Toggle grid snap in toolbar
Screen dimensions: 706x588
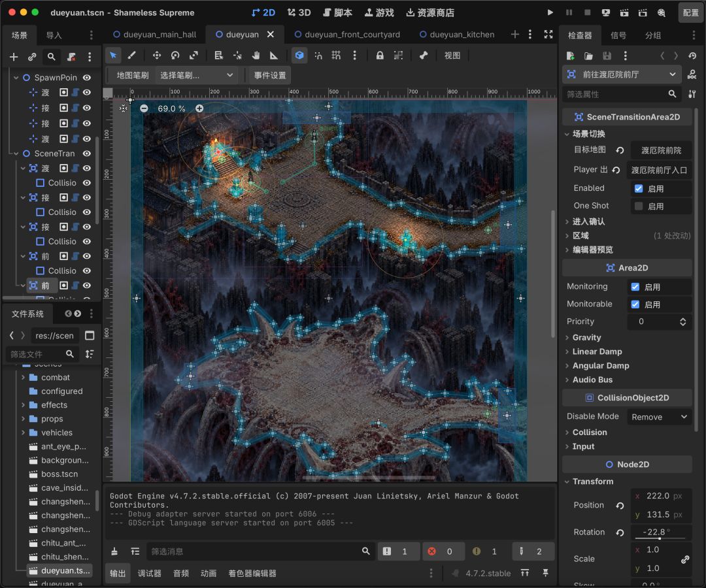pos(336,56)
